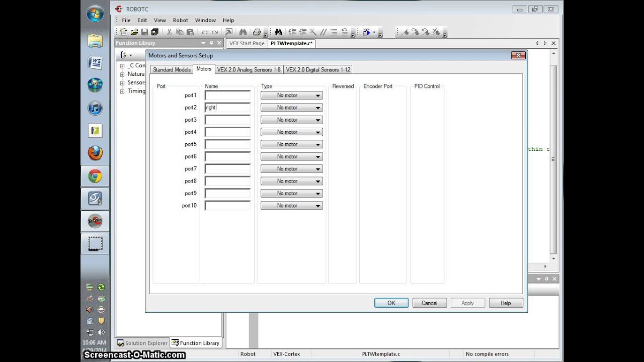
Task: Launch Firefox from the taskbar
Action: click(x=95, y=153)
